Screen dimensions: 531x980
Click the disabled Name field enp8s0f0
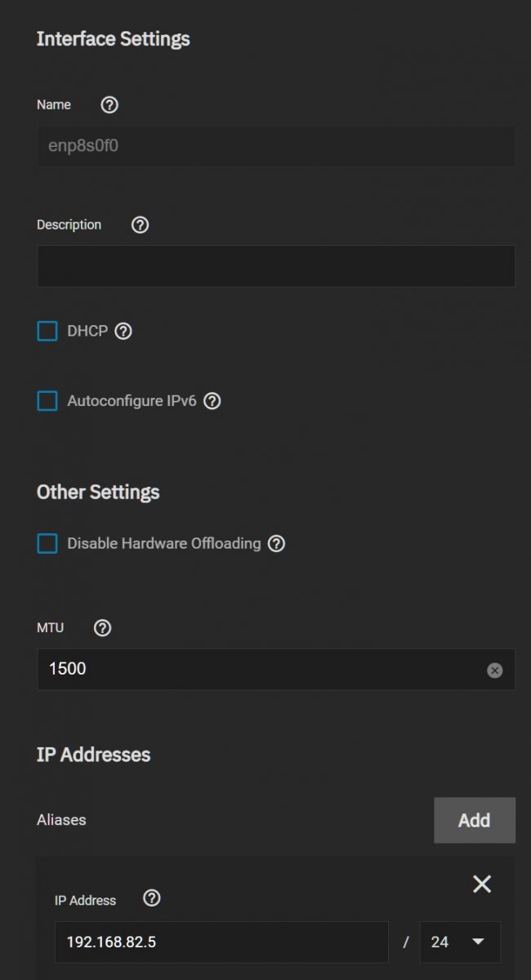tap(276, 146)
